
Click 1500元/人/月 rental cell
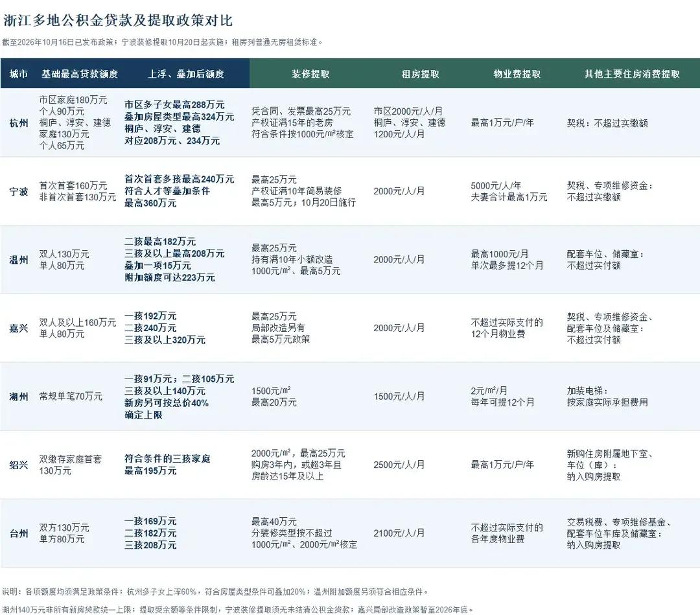399,397
